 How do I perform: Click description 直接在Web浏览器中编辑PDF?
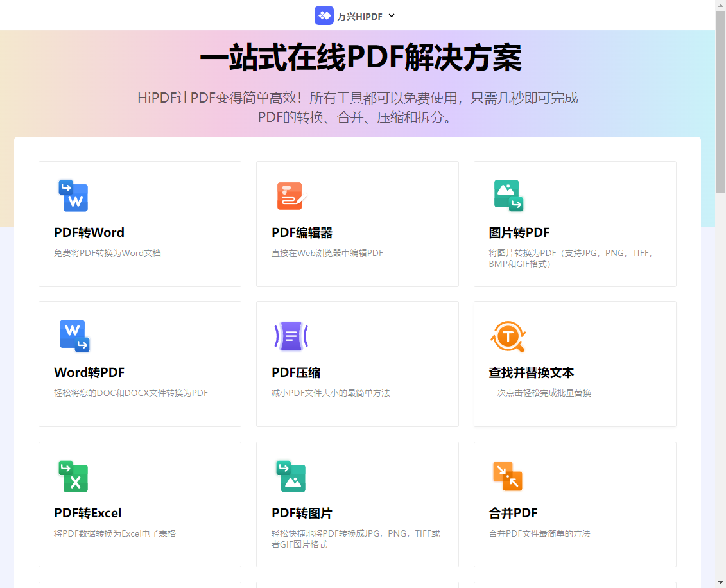click(327, 254)
